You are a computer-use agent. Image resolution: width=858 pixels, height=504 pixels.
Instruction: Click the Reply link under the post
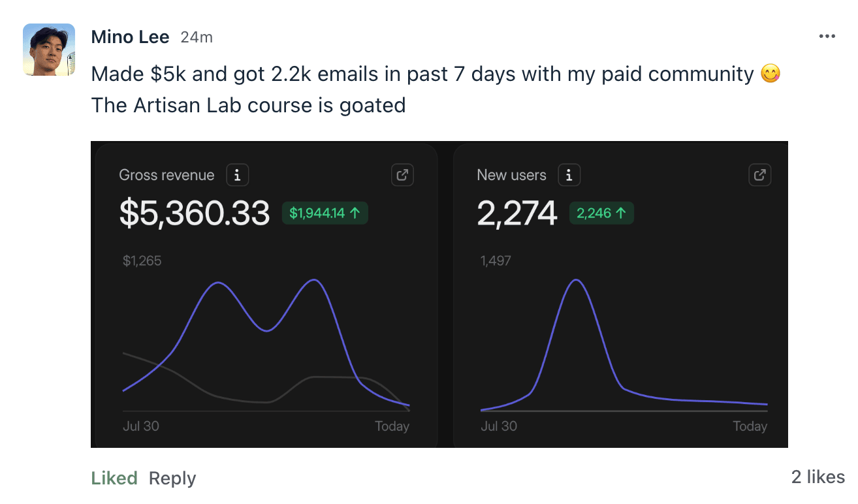coord(172,478)
